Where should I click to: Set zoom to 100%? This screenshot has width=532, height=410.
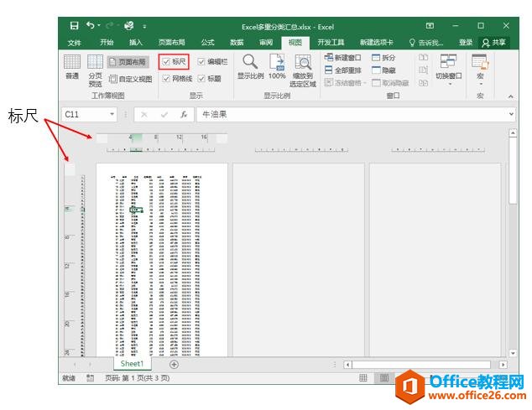click(277, 67)
